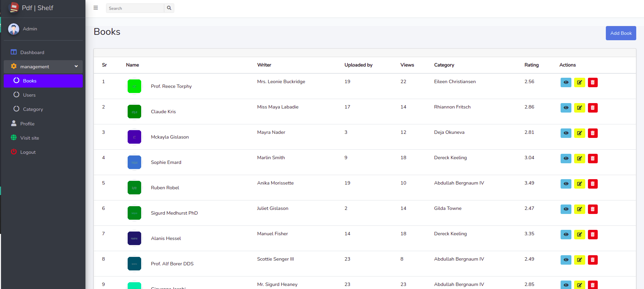Click the Claude Kris cover thumbnail
This screenshot has width=644, height=289.
click(134, 112)
